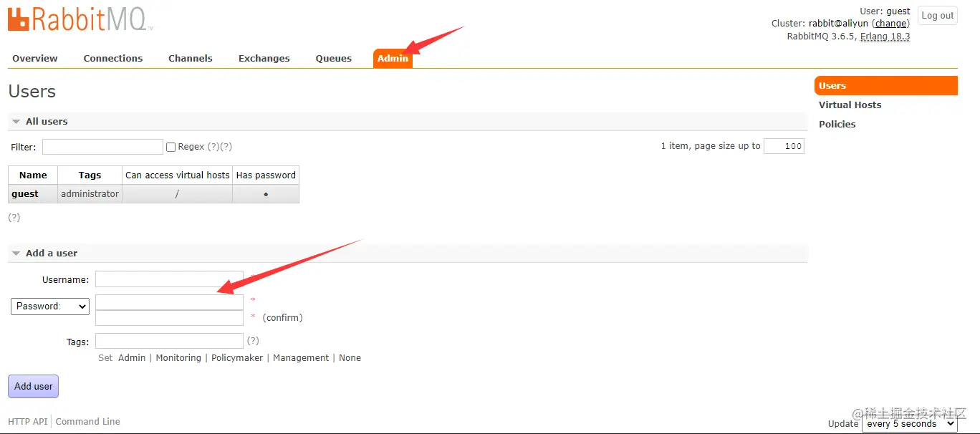Focus the Tags input field
980x434 pixels.
169,342
